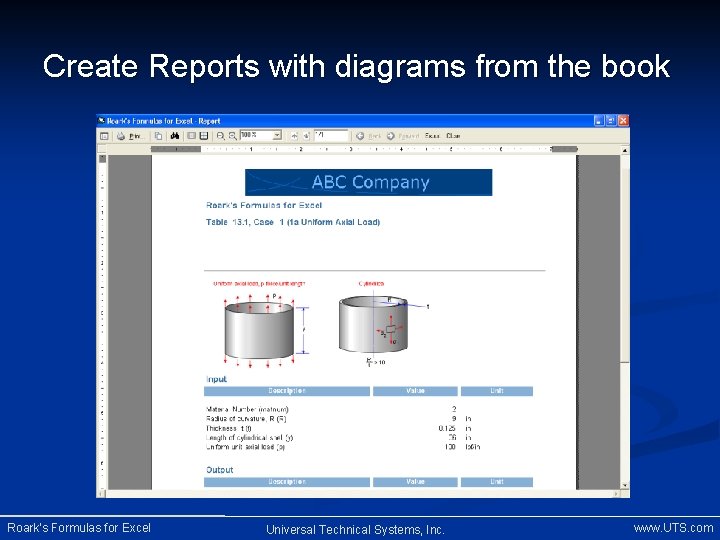720x540 pixels.
Task: Switch to multiple pages view icon
Action: click(x=204, y=136)
